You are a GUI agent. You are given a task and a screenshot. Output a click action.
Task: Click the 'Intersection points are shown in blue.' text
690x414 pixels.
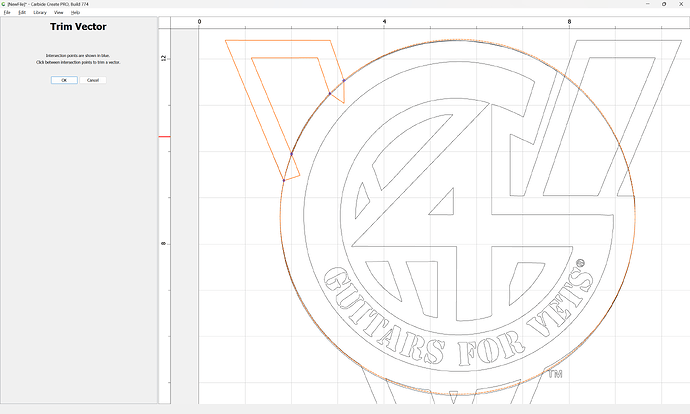(78, 56)
